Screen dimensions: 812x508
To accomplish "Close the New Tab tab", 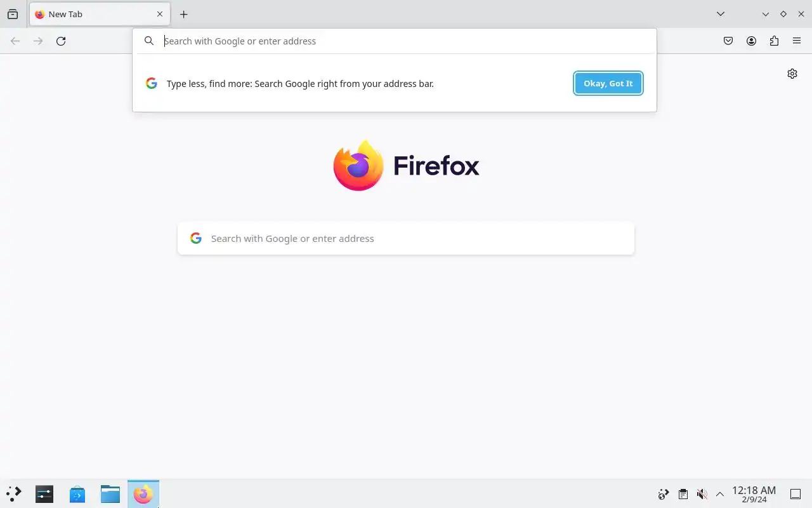I will pyautogui.click(x=160, y=14).
